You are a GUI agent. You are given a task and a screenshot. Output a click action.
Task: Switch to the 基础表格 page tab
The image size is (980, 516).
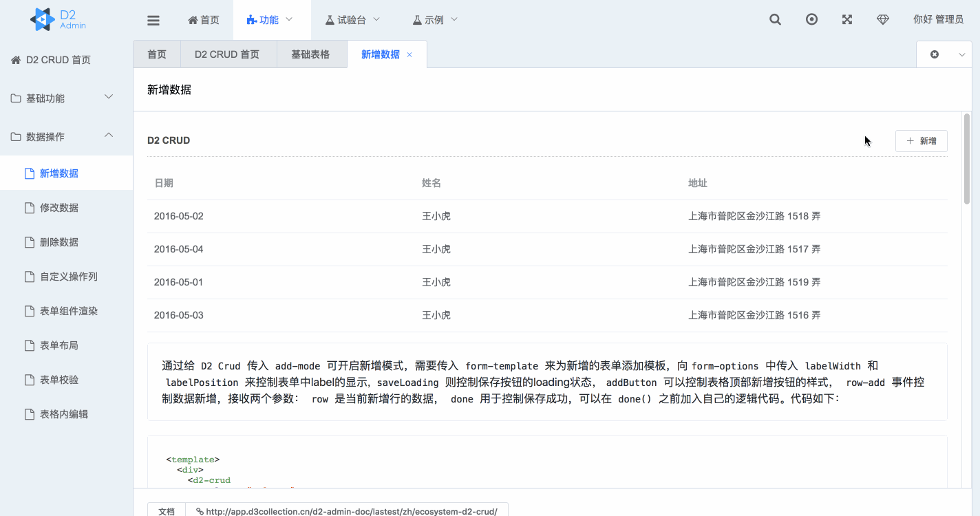(x=310, y=54)
